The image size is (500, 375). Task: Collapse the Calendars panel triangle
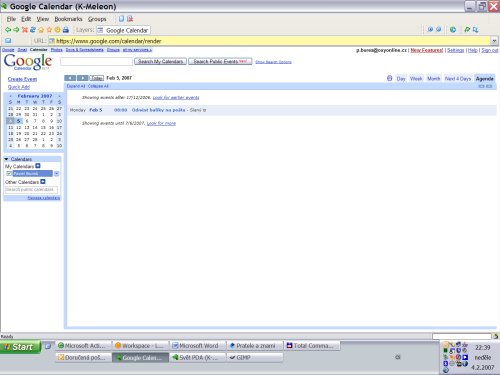[x=6, y=159]
